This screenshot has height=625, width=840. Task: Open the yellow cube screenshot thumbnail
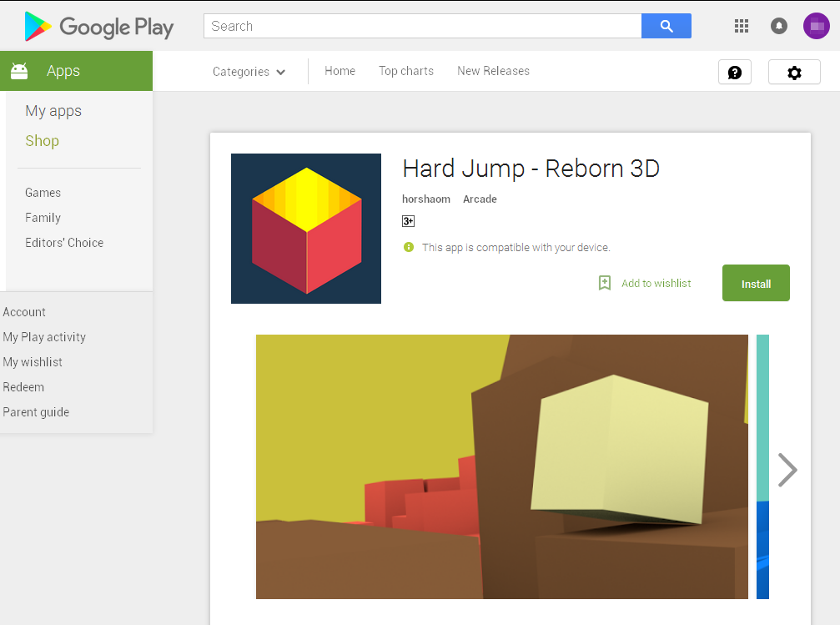click(x=501, y=466)
